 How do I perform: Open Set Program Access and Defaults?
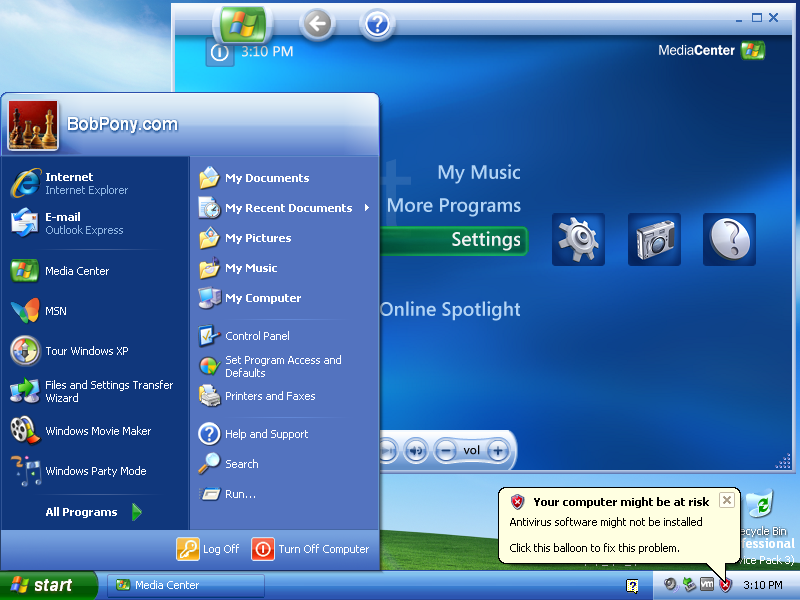click(x=283, y=366)
